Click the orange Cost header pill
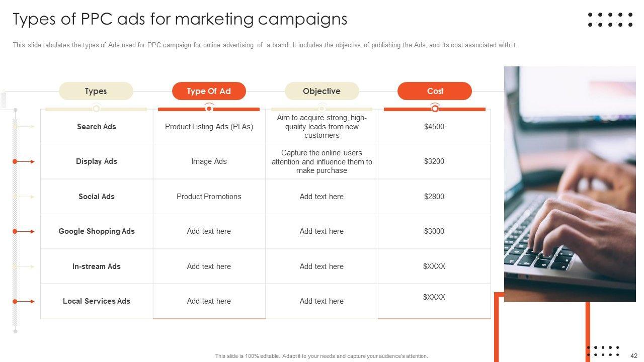 coord(435,91)
